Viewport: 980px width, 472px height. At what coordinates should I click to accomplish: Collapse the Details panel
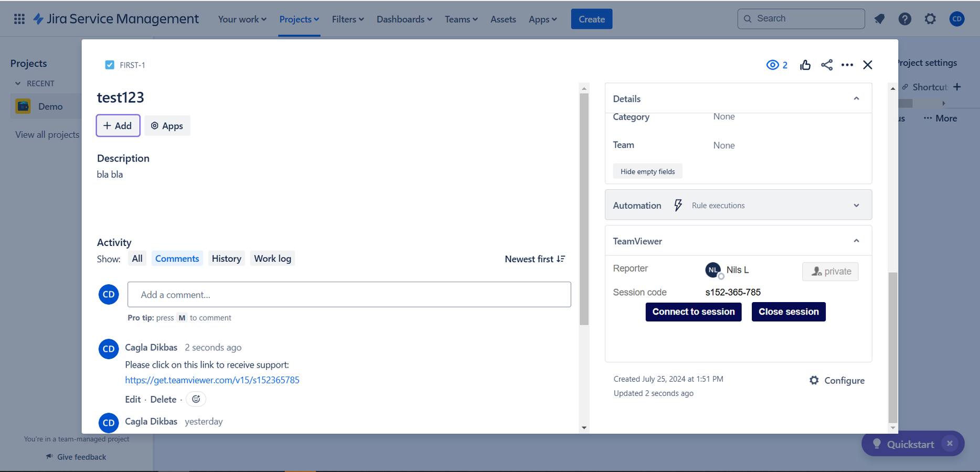tap(856, 99)
